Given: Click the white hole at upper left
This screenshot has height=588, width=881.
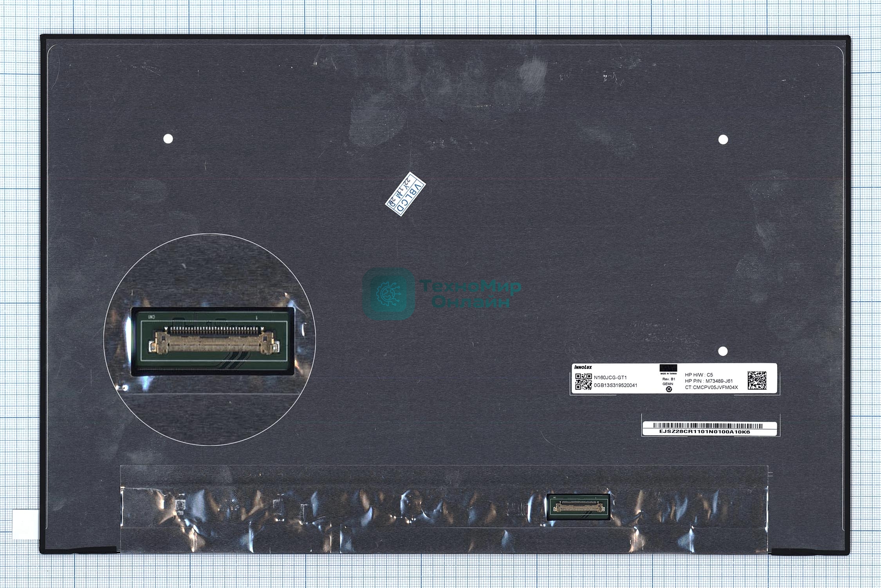Looking at the screenshot, I should pyautogui.click(x=168, y=139).
